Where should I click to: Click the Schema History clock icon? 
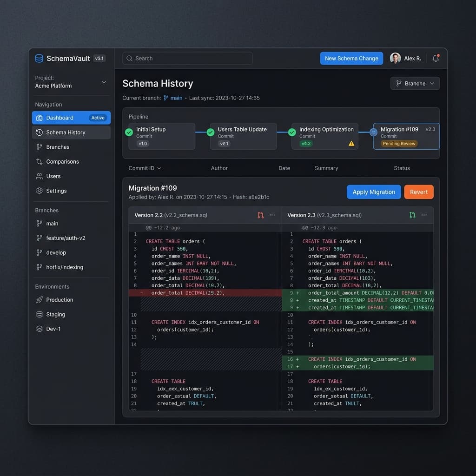click(40, 132)
